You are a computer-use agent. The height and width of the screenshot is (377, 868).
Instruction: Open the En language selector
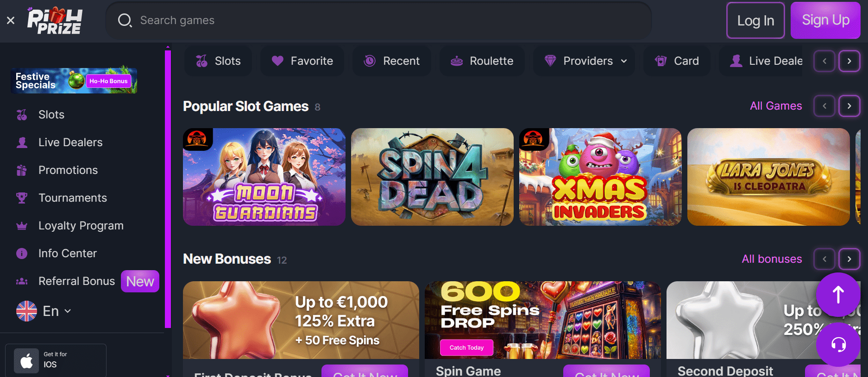(x=44, y=311)
